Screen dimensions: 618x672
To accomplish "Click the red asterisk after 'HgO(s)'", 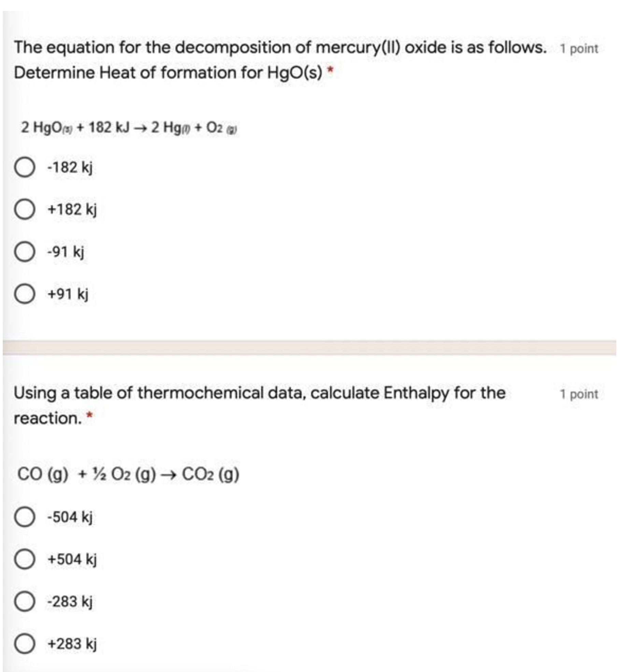I will pyautogui.click(x=330, y=71).
